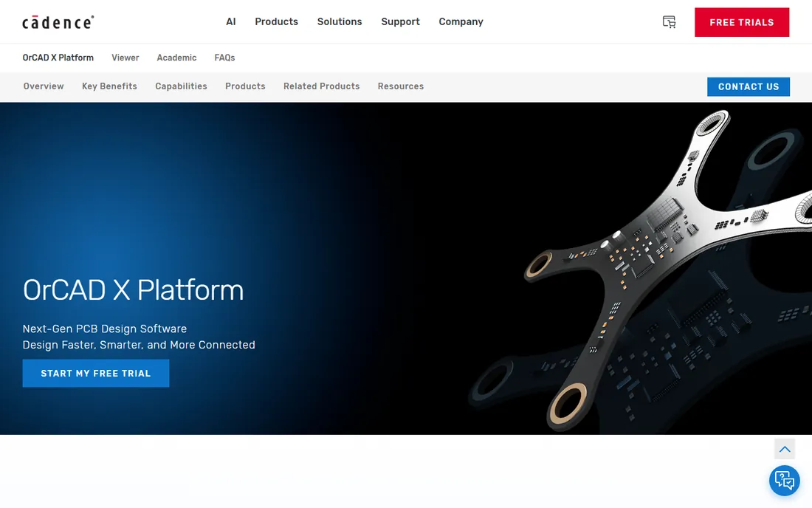Open the shopping cart icon
This screenshot has width=812, height=508.
tap(669, 21)
